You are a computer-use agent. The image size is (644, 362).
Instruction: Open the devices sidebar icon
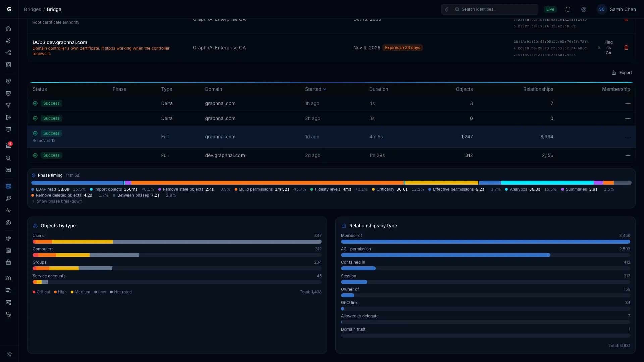[8, 290]
